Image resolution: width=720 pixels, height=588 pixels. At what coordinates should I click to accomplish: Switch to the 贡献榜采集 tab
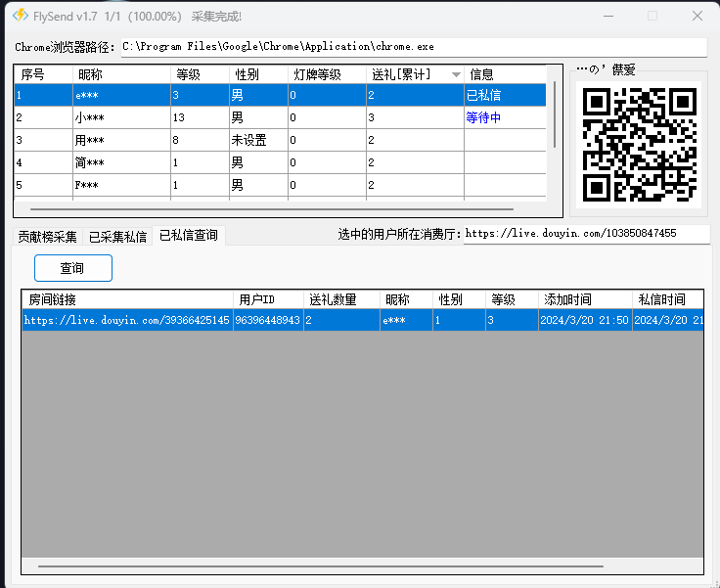pos(47,236)
